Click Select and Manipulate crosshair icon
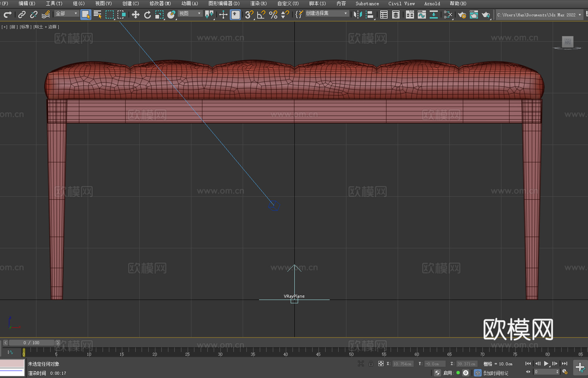 tap(223, 14)
